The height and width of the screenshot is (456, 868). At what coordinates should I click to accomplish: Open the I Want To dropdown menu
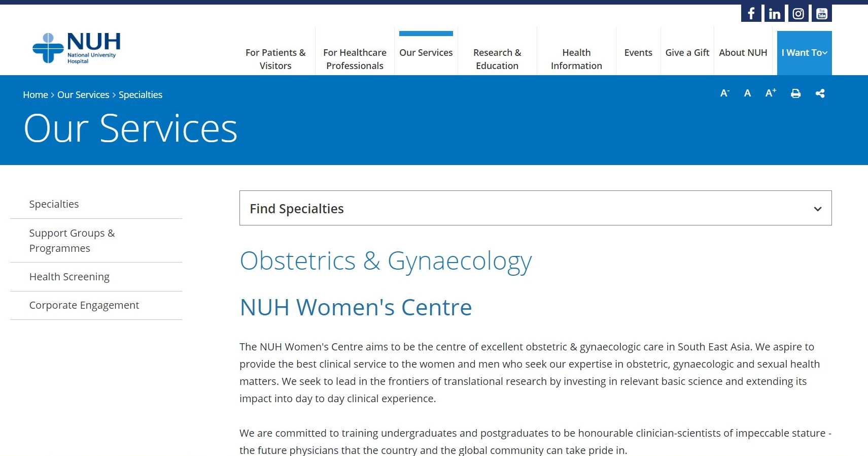(805, 53)
